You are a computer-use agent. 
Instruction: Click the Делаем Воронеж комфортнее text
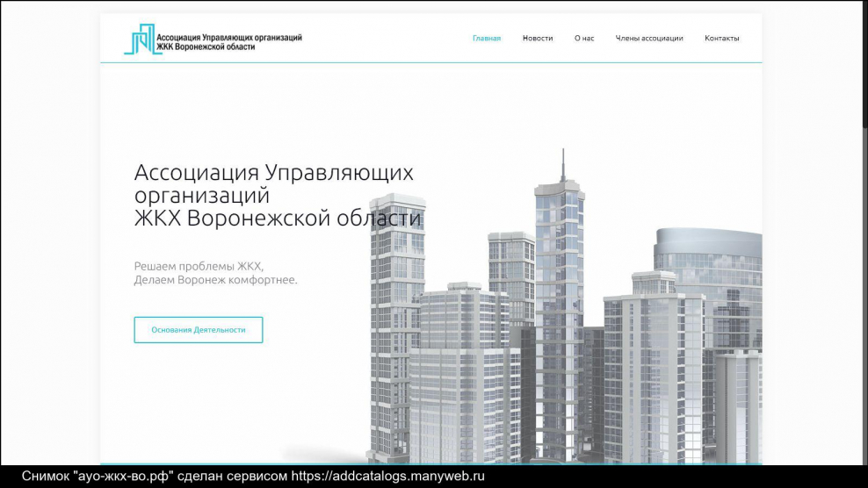(x=215, y=280)
